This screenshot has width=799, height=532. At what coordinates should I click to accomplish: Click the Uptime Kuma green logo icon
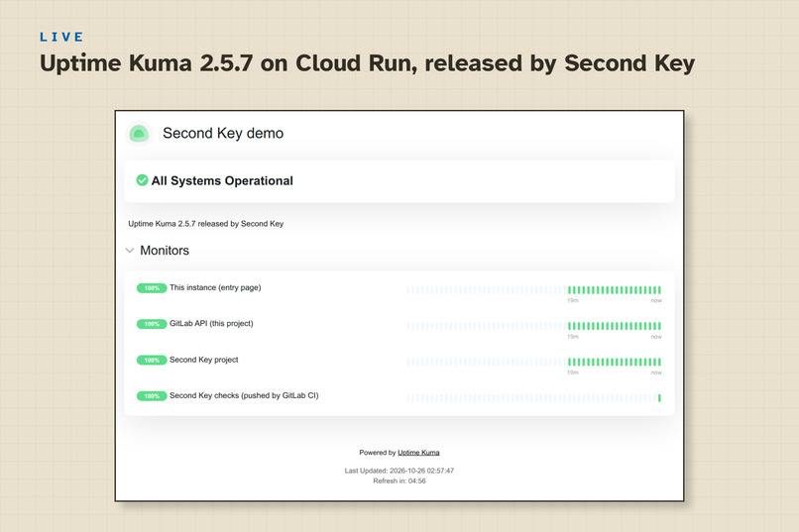pos(139,134)
